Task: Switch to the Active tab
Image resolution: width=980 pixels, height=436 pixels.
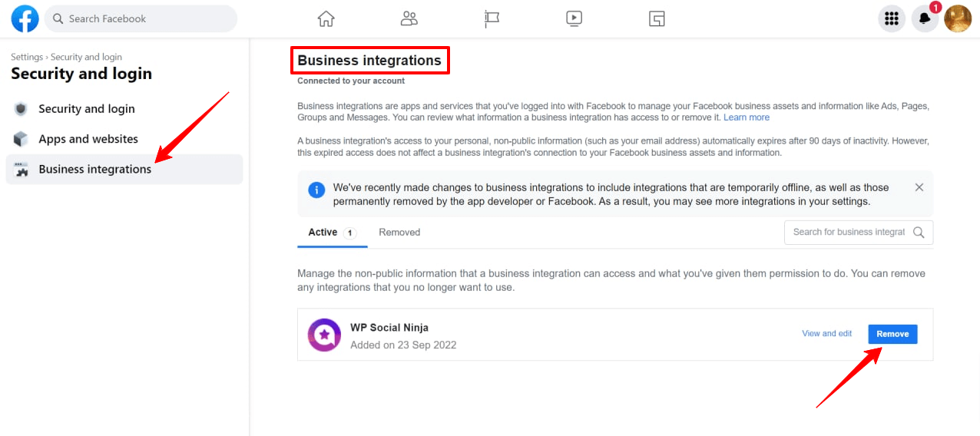Action: click(x=323, y=233)
